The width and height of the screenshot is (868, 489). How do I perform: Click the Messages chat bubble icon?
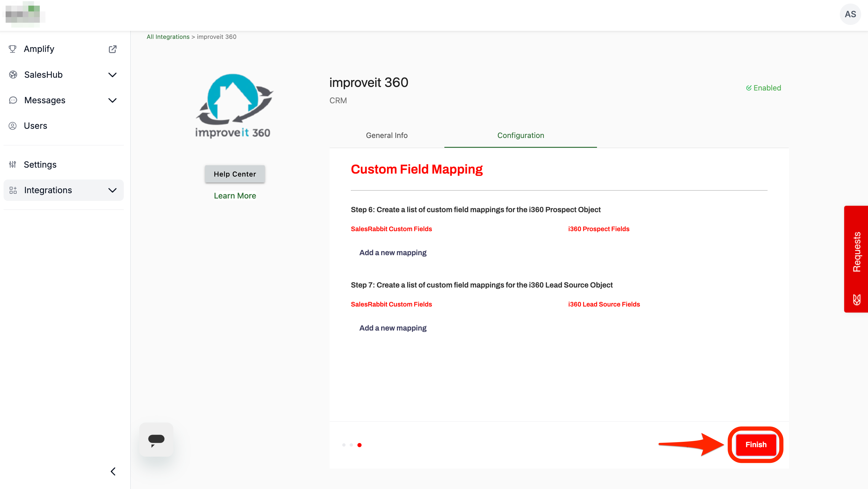click(x=13, y=100)
